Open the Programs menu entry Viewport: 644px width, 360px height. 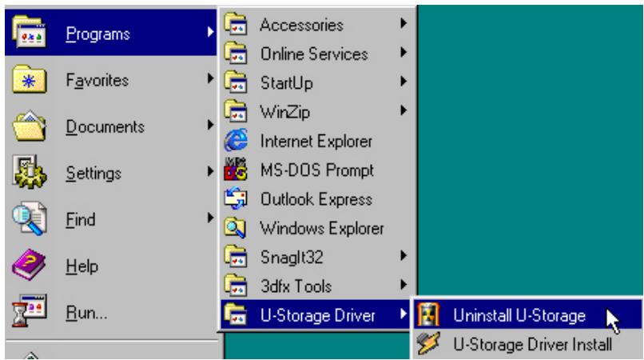111,33
